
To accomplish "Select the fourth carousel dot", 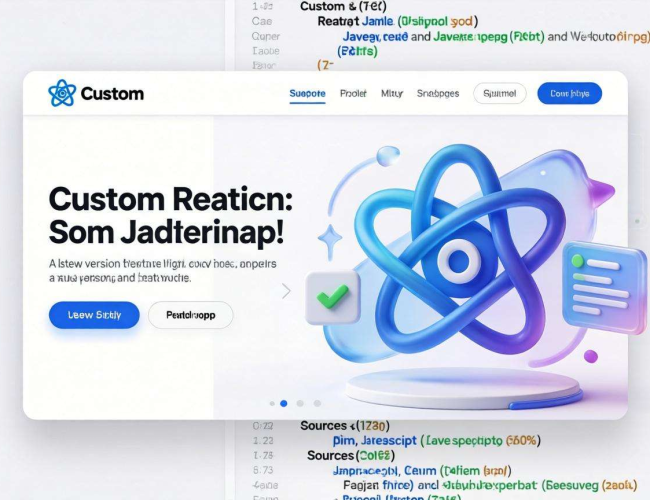I will (x=317, y=403).
